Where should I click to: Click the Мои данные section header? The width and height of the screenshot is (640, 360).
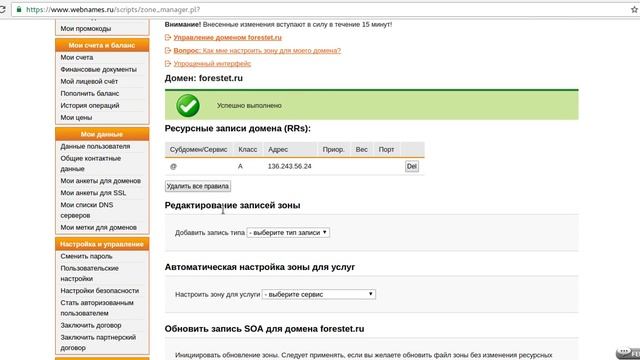pyautogui.click(x=102, y=134)
